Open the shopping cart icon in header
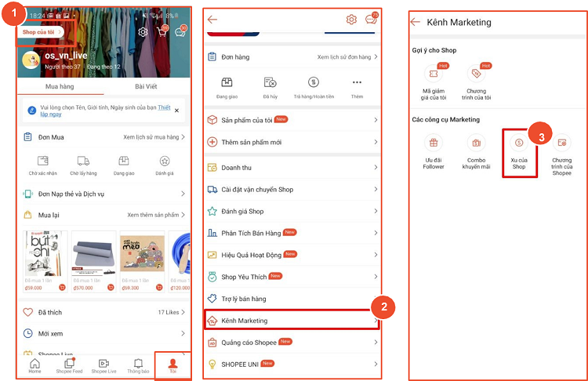Screen dimensions: 588x381 click(162, 32)
